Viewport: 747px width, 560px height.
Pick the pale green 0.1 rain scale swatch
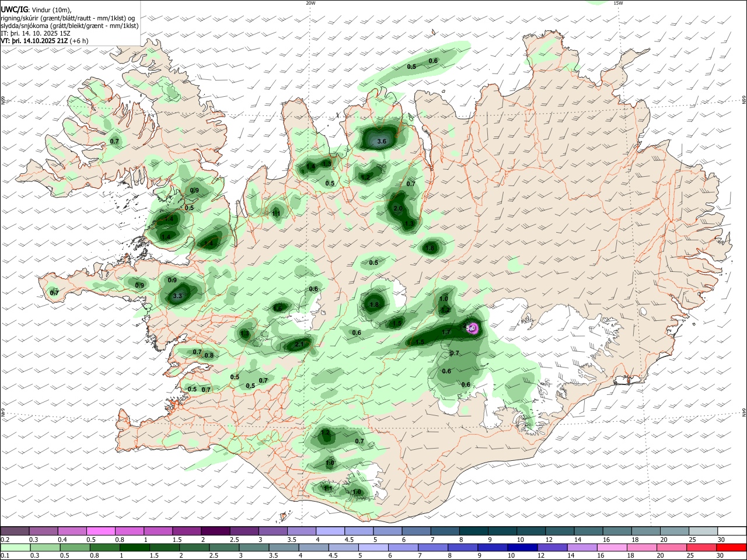(15, 548)
